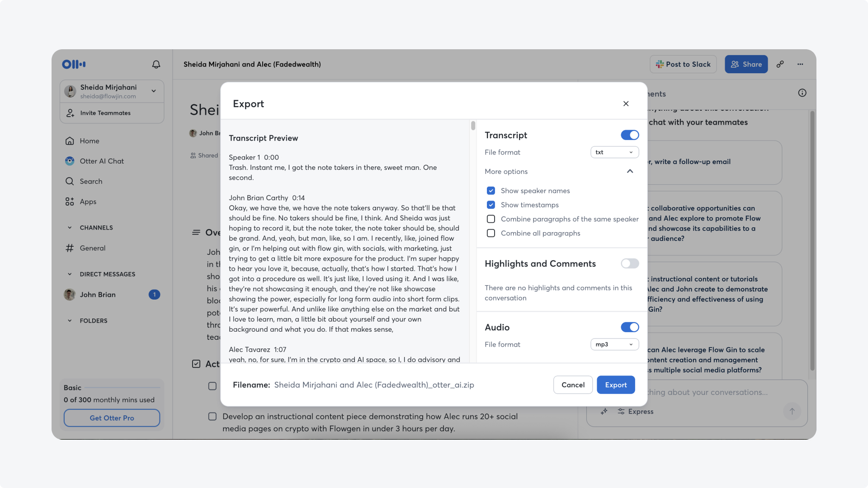Viewport: 868px width, 488px height.
Task: Click the Invite Teammates icon
Action: coord(70,113)
